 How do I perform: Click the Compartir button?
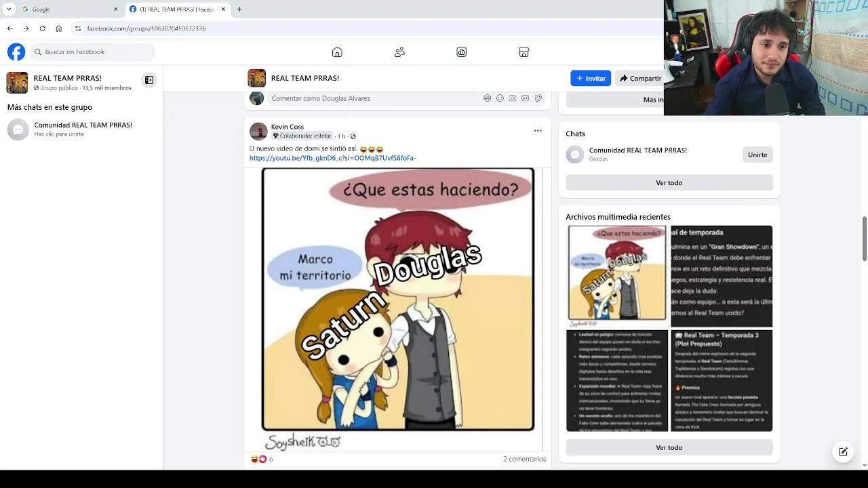point(639,78)
